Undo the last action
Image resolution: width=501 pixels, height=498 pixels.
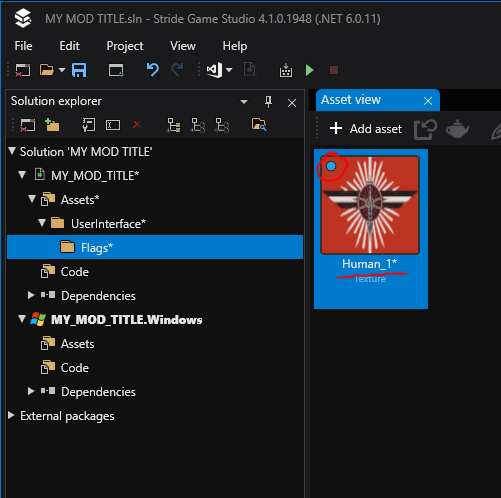coord(153,70)
